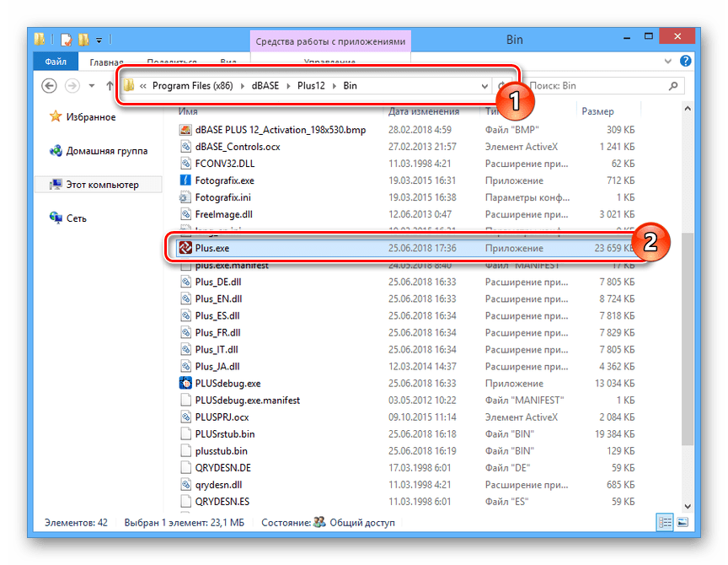Open the Главная ribbon tab

[x=106, y=62]
